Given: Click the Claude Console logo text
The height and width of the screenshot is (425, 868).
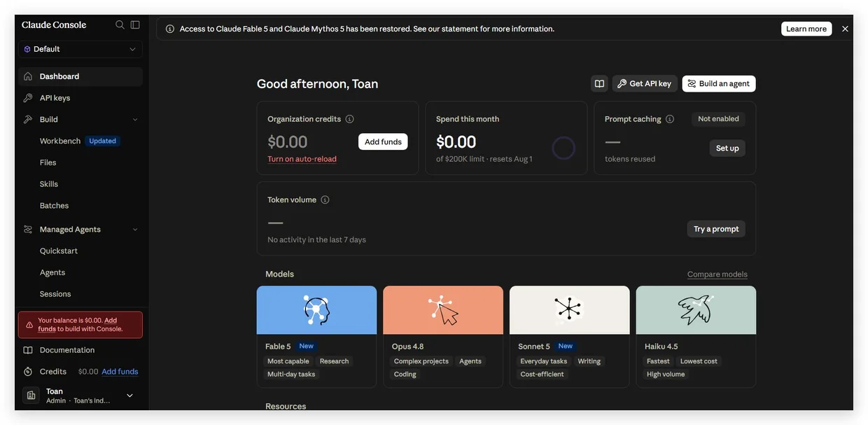Looking at the screenshot, I should tap(54, 25).
